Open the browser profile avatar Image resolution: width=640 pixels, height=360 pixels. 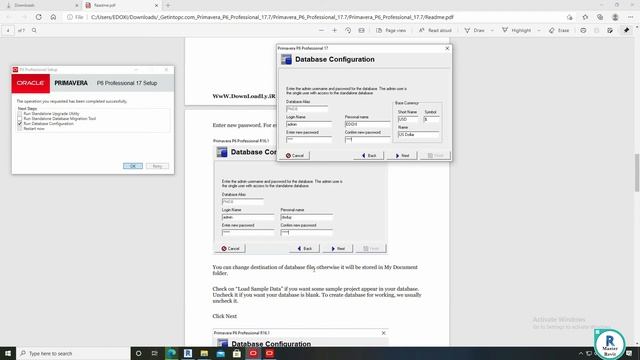tap(615, 17)
